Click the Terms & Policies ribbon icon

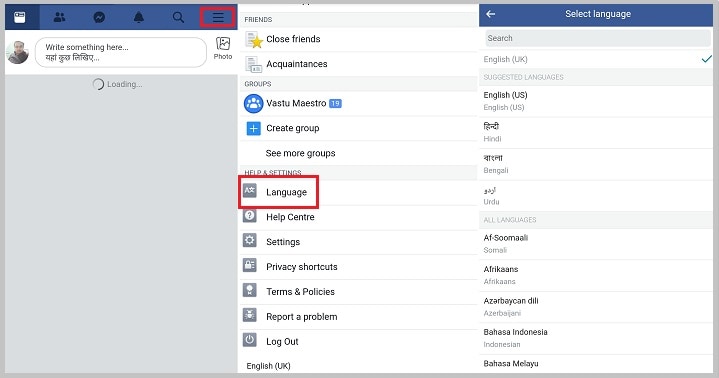(x=249, y=290)
